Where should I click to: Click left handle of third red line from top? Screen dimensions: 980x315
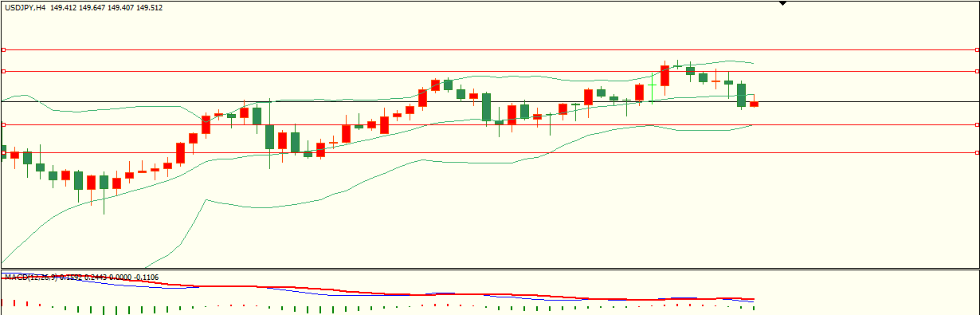coord(3,124)
